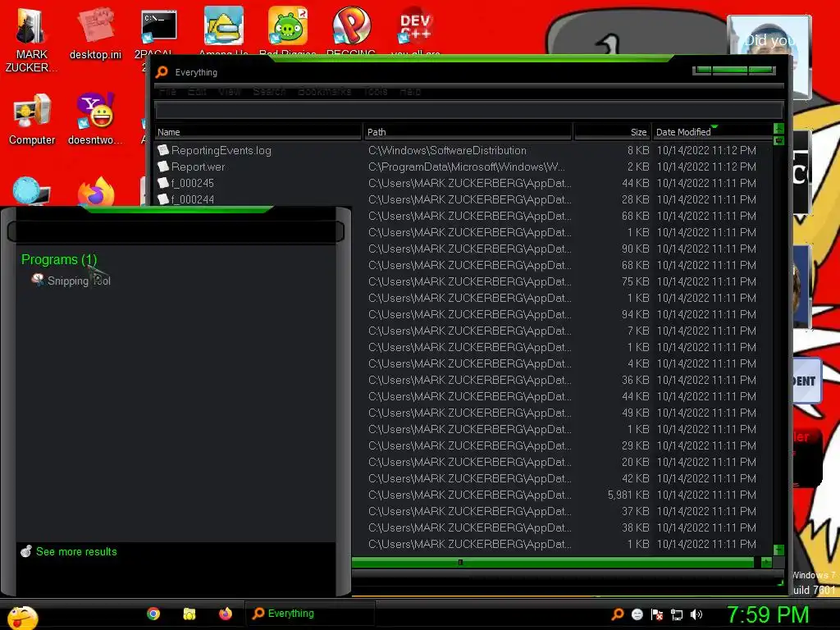The image size is (840, 630).
Task: Click path C:\Windows\SoftwareDistribution
Action: (x=447, y=151)
